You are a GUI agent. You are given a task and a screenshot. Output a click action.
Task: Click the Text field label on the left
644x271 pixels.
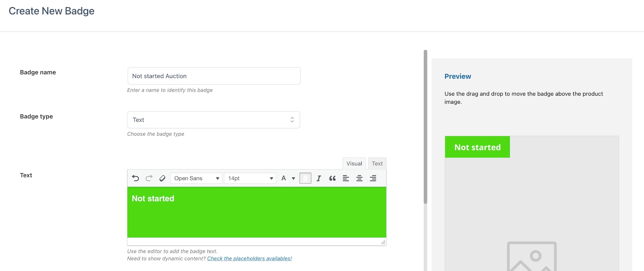pos(26,175)
